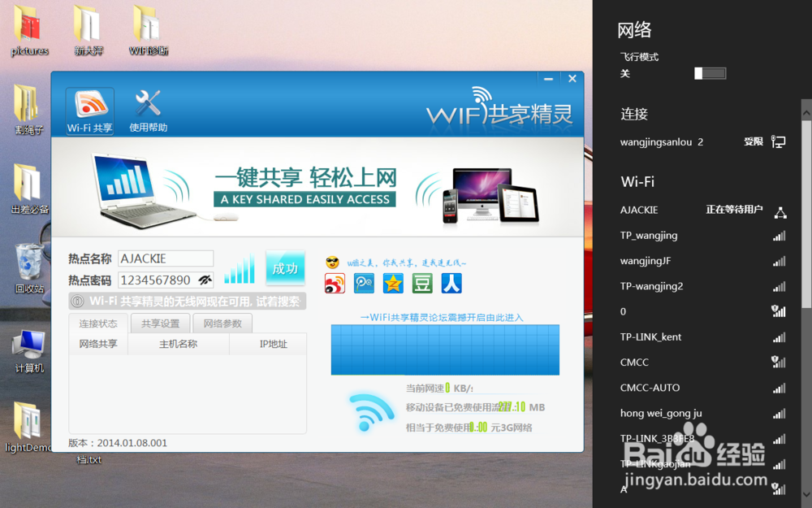Click signal icon for TP_wangjing
Viewport: 812px width, 508px height.
780,236
